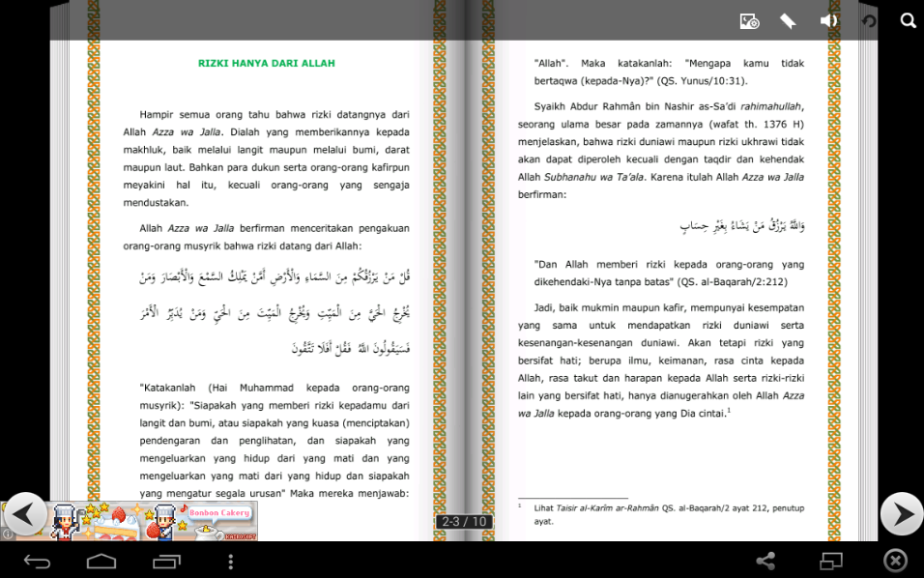Viewport: 924px width, 578px height.
Task: Click translation text starting '"Katakanlah (Hai Muhammad'
Action: [274, 441]
